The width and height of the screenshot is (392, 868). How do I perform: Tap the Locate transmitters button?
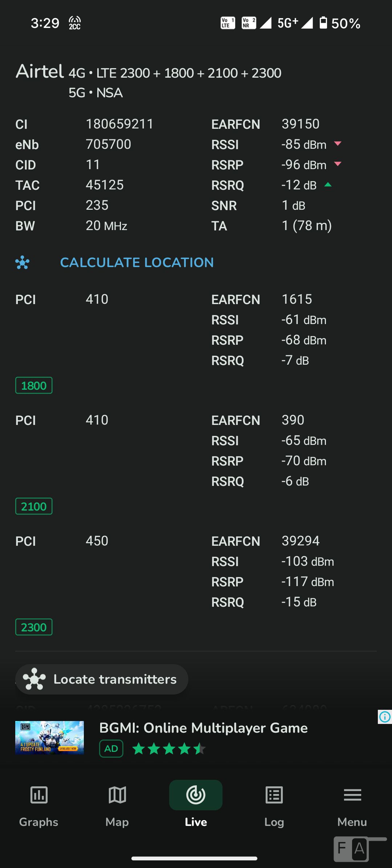click(x=102, y=679)
